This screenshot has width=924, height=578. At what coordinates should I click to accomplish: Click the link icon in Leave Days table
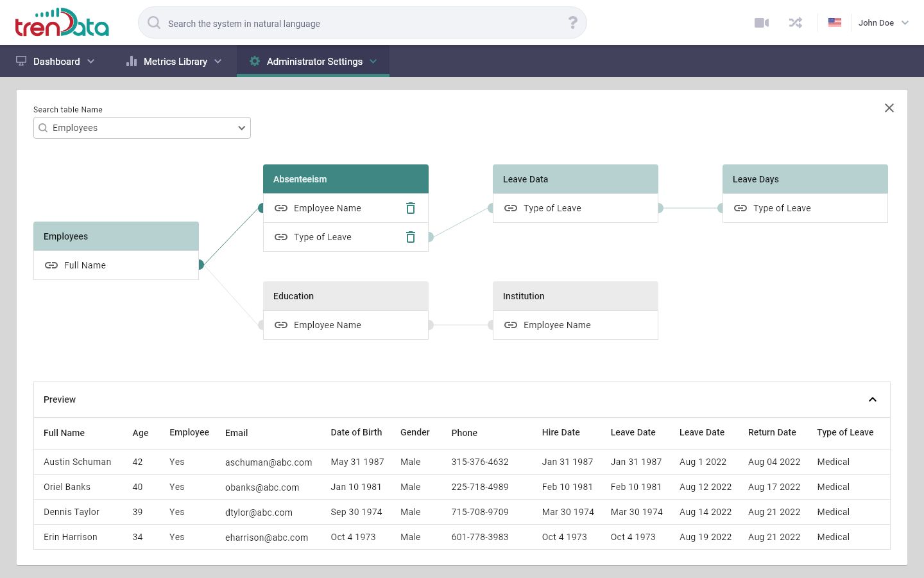pyautogui.click(x=740, y=208)
